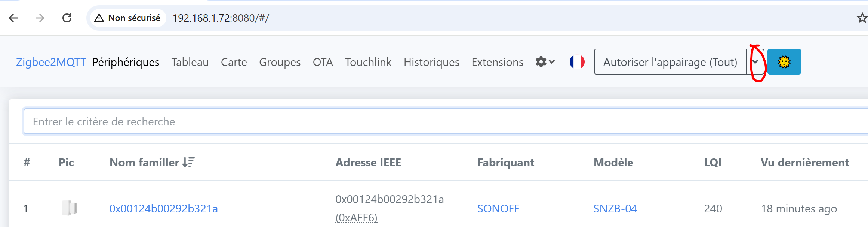
Task: Click Autoriser l'appairage (Tout) button
Action: click(x=670, y=62)
